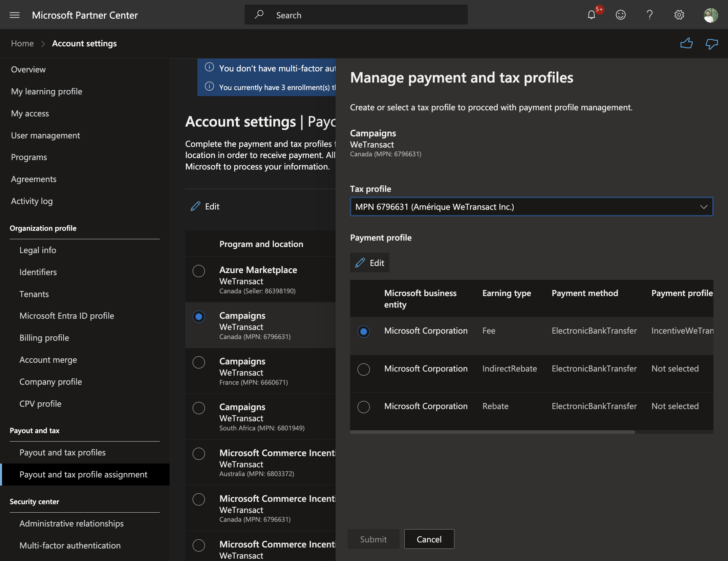728x561 pixels.
Task: Open the help question mark
Action: [x=649, y=15]
